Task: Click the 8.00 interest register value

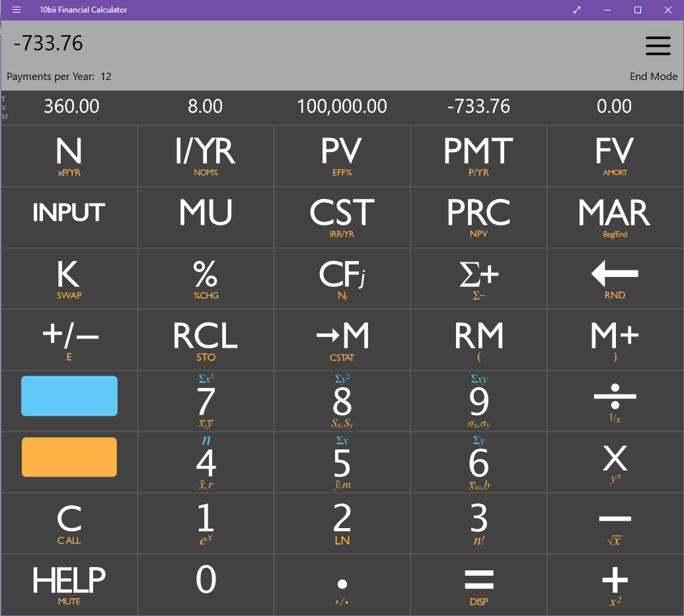Action: click(x=205, y=106)
